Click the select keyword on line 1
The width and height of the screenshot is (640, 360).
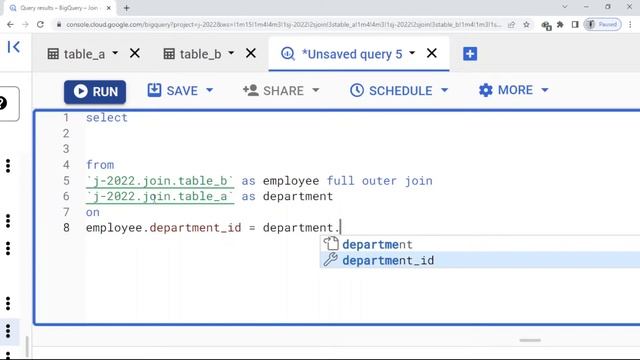coord(107,118)
